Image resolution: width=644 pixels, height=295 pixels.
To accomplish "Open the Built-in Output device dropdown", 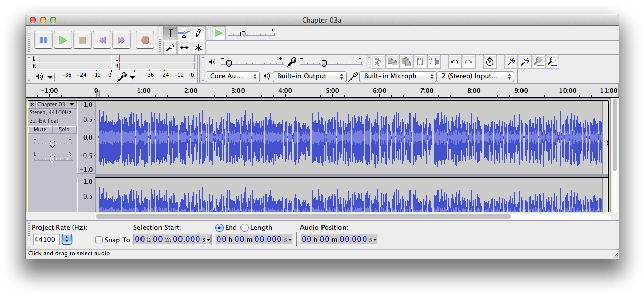I will [309, 76].
